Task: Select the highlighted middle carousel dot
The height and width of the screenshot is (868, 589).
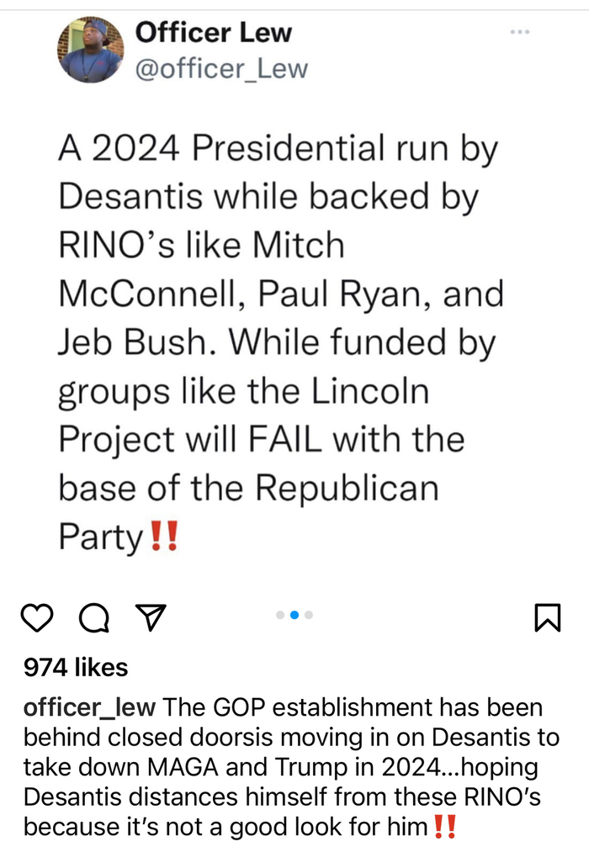Action: point(294,615)
